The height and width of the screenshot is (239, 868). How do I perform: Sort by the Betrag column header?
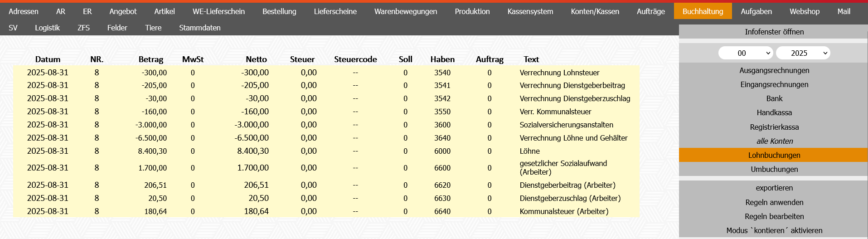150,59
